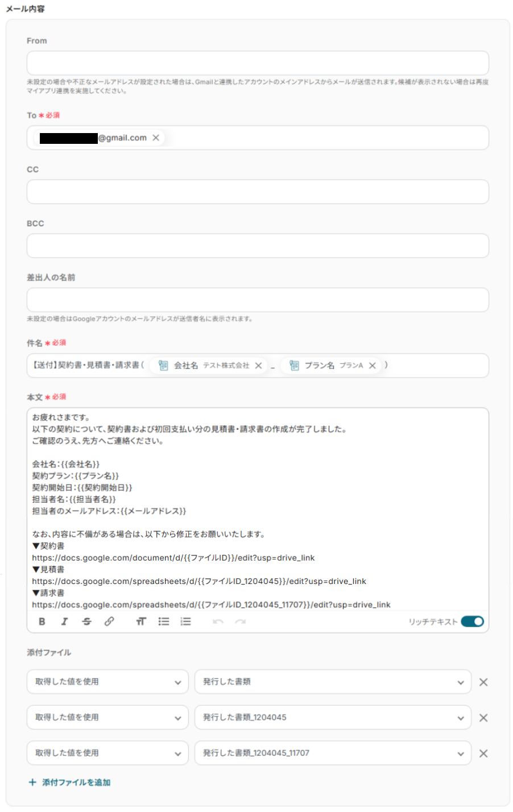
Task: Open the 発行した書類_1204045_11707 file dropdown
Action: coord(333,753)
